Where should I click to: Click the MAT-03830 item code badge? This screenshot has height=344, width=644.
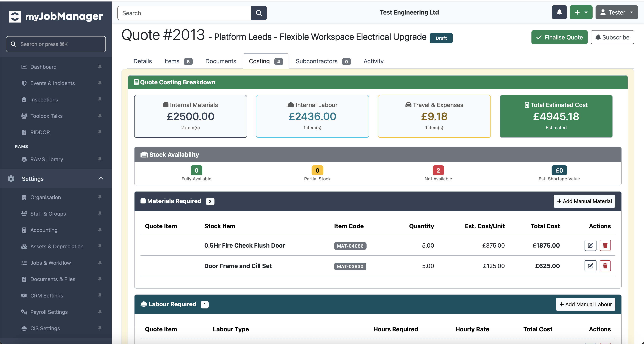[x=350, y=266]
